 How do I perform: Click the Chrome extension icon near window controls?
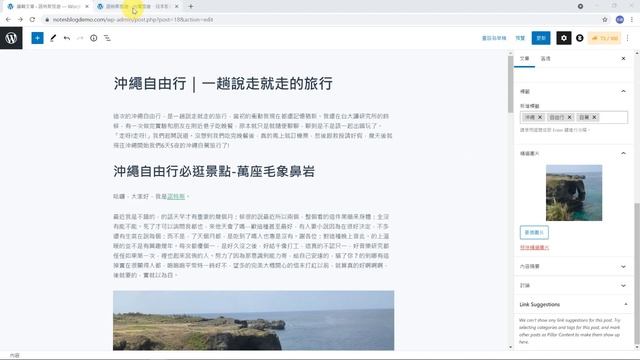click(x=580, y=6)
